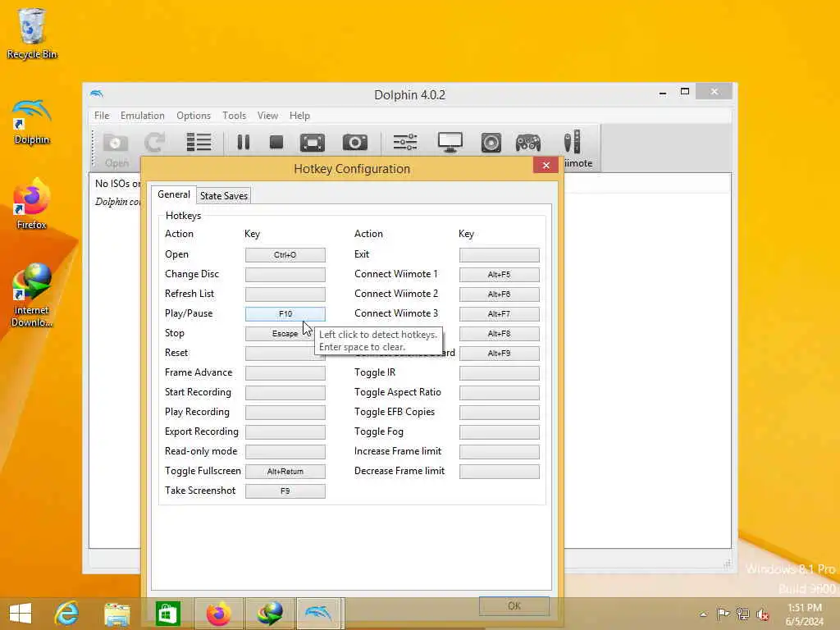Click the OK button
This screenshot has width=840, height=630.
tap(514, 606)
